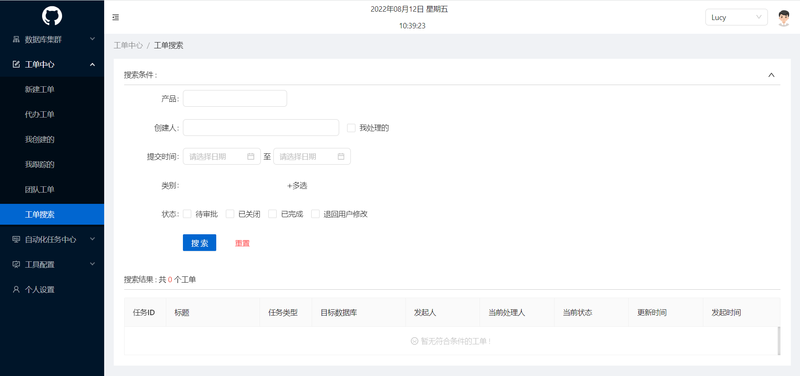This screenshot has height=376, width=800.
Task: Click the start date picker field
Action: [x=222, y=157]
